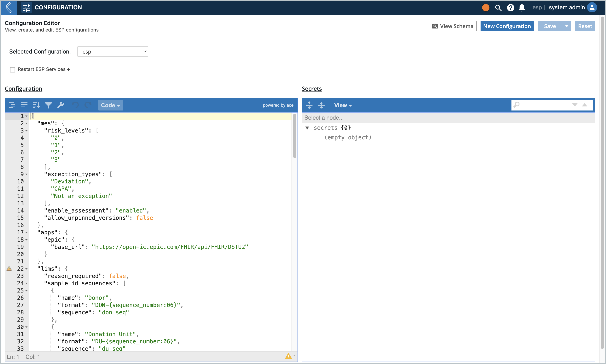
Task: Click the "enabled" value on line 14
Action: tap(131, 211)
